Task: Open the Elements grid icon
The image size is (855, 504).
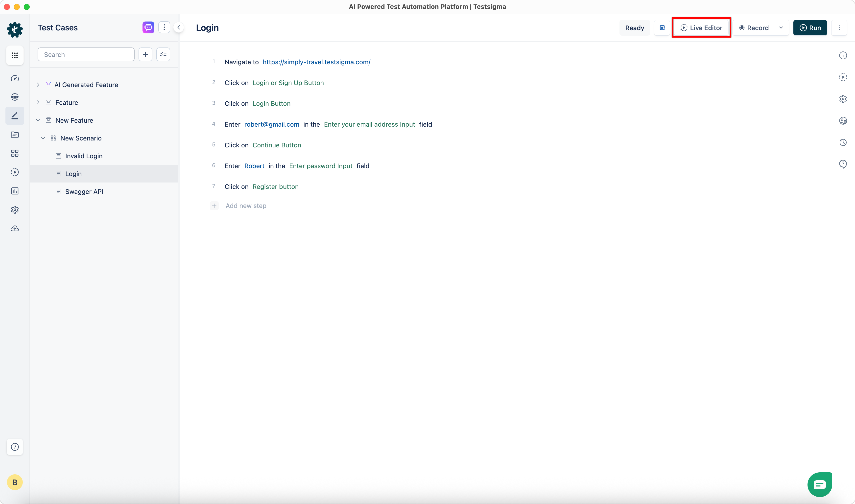Action: 15,153
